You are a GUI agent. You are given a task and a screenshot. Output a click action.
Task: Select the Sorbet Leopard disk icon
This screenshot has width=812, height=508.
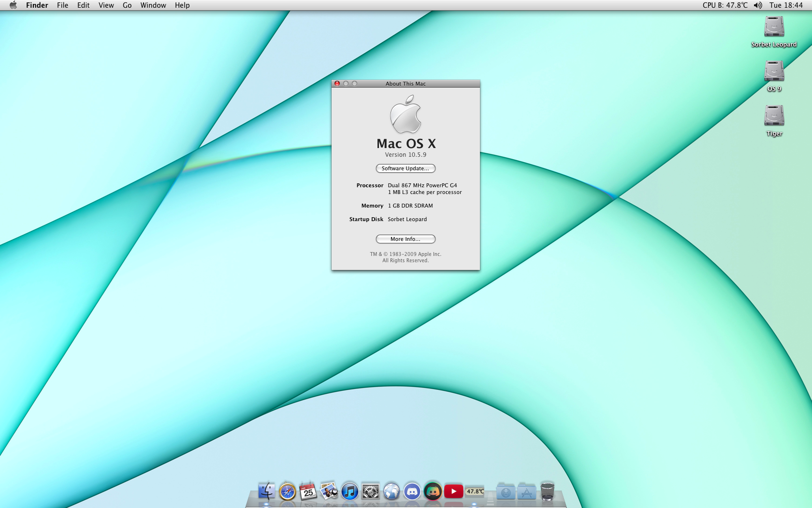click(x=774, y=27)
